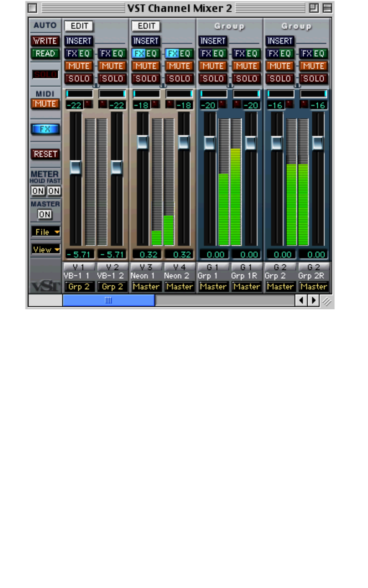
Task: Click the VB-1 1 volume fader handle
Action: [x=75, y=167]
